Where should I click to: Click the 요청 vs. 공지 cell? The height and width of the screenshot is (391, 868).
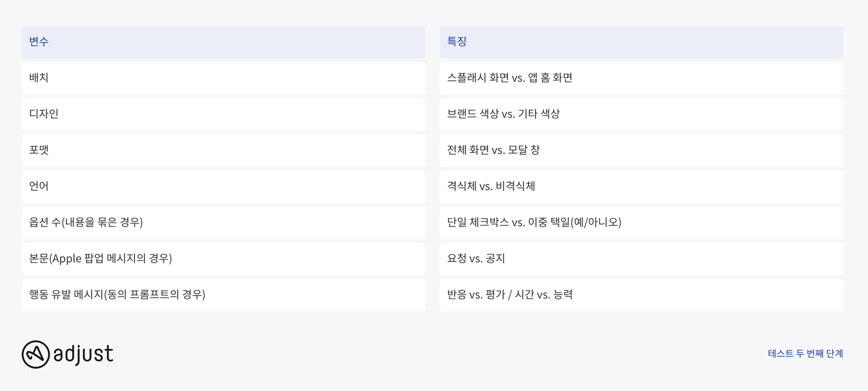point(641,259)
